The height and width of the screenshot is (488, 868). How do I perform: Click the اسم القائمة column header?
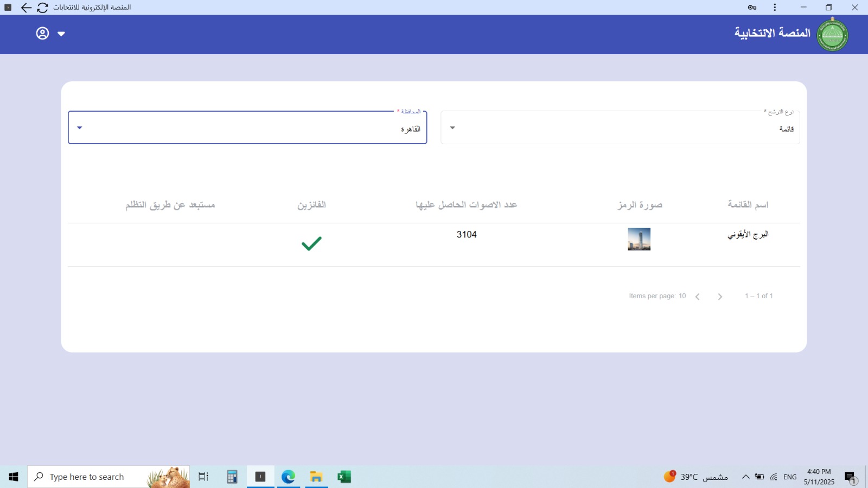click(748, 204)
